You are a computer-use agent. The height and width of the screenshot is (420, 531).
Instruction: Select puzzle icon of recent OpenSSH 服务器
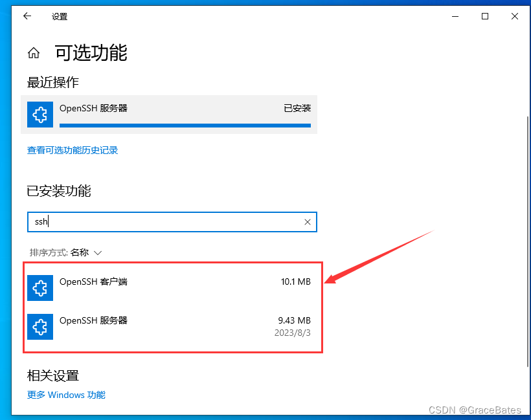pyautogui.click(x=40, y=115)
